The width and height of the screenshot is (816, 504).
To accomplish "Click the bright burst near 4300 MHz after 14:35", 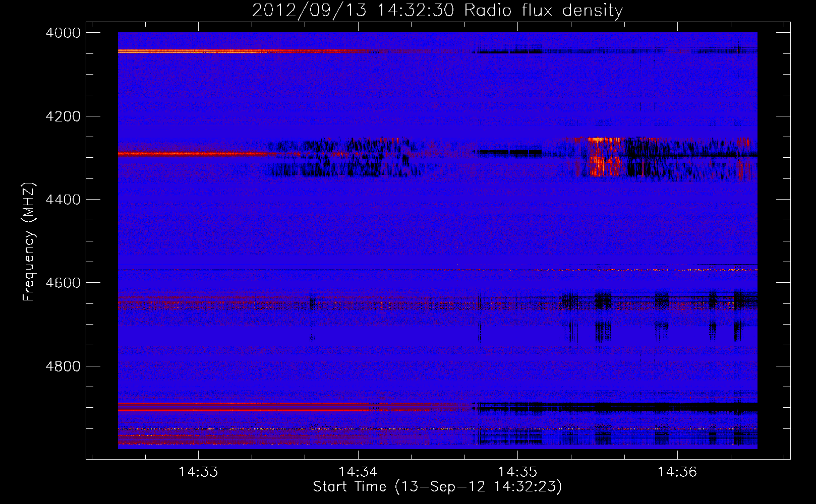I will click(605, 156).
